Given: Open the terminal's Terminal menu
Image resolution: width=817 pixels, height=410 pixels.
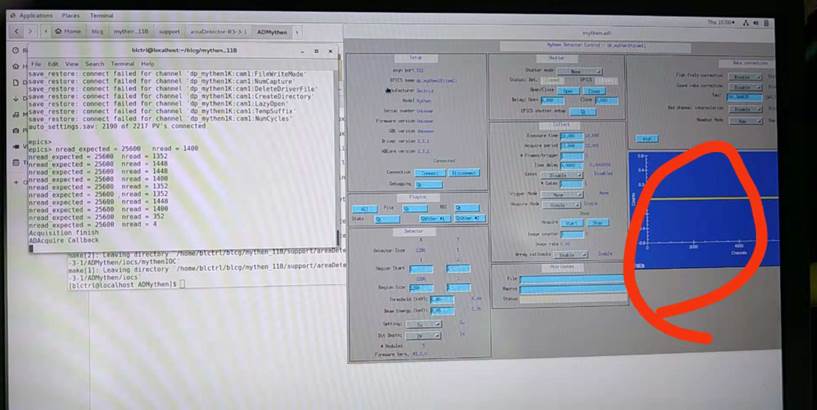Looking at the screenshot, I should pyautogui.click(x=123, y=64).
